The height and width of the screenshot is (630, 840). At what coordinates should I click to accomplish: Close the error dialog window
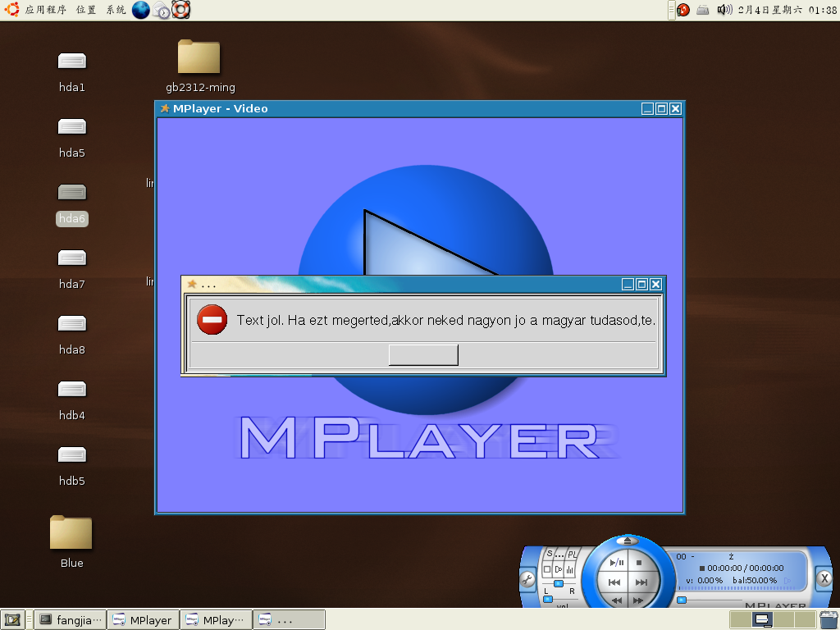[655, 285]
